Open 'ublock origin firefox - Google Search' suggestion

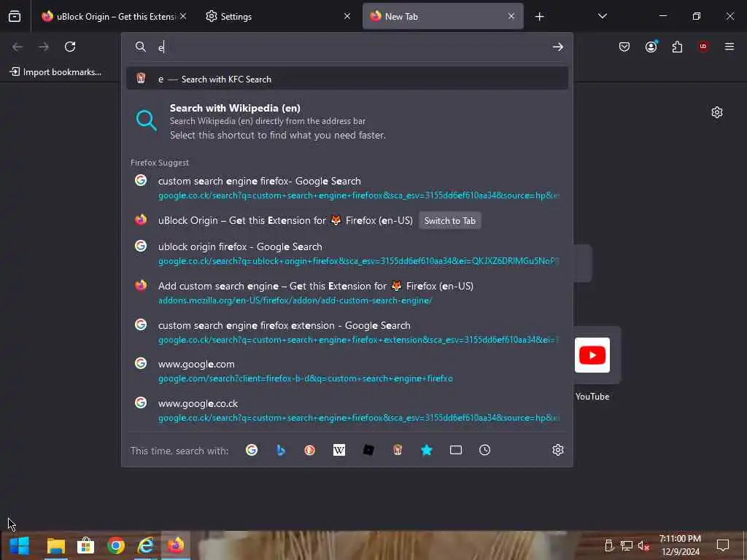347,253
